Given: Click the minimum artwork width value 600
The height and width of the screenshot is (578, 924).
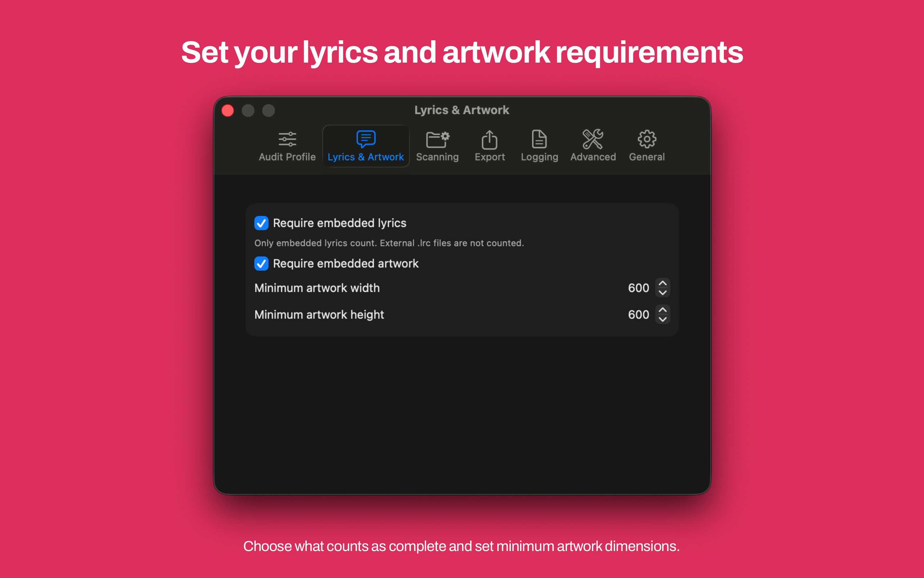Looking at the screenshot, I should pos(638,288).
